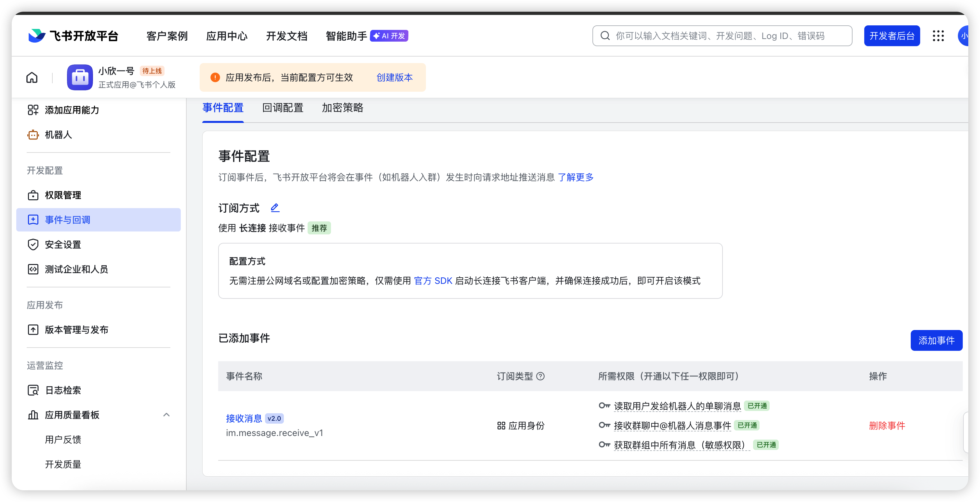Click the user avatar in top corner
The image size is (980, 502).
coord(963,36)
